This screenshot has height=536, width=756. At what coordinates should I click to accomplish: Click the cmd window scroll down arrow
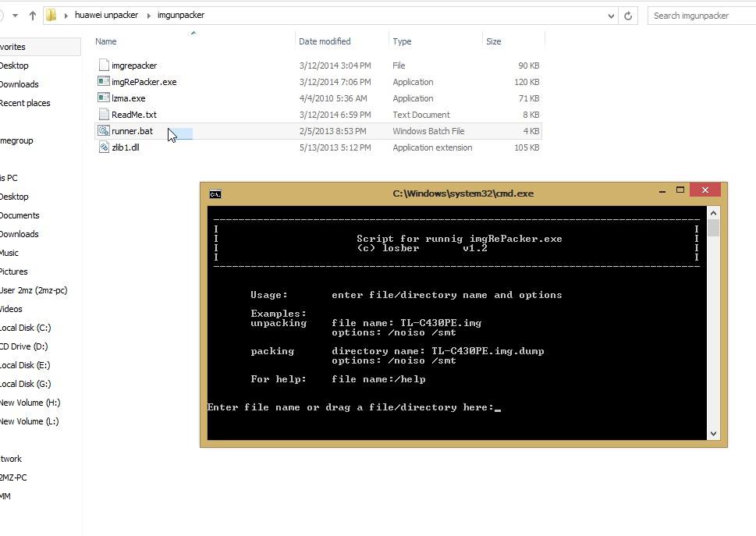[x=713, y=434]
